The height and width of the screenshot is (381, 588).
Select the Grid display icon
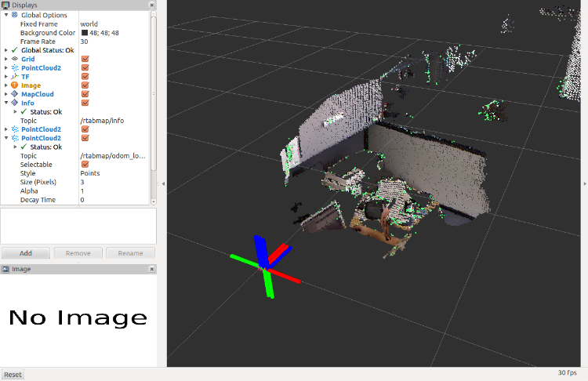coord(14,59)
